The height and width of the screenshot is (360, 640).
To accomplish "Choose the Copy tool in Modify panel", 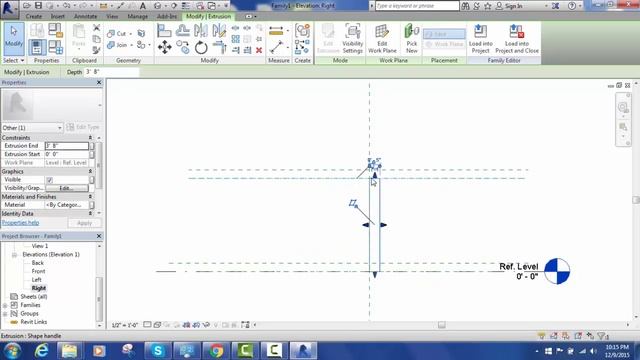I will click(183, 47).
